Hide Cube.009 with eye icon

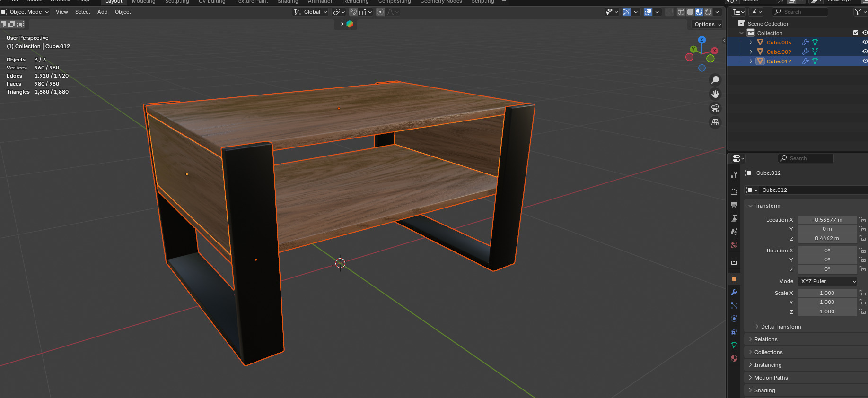(865, 52)
